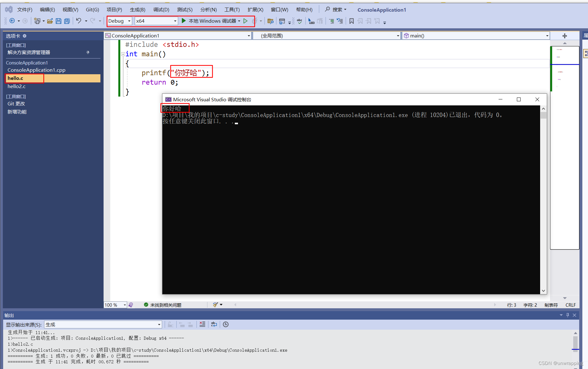588x369 pixels.
Task: Open the 文件(F) menu
Action: 25,10
